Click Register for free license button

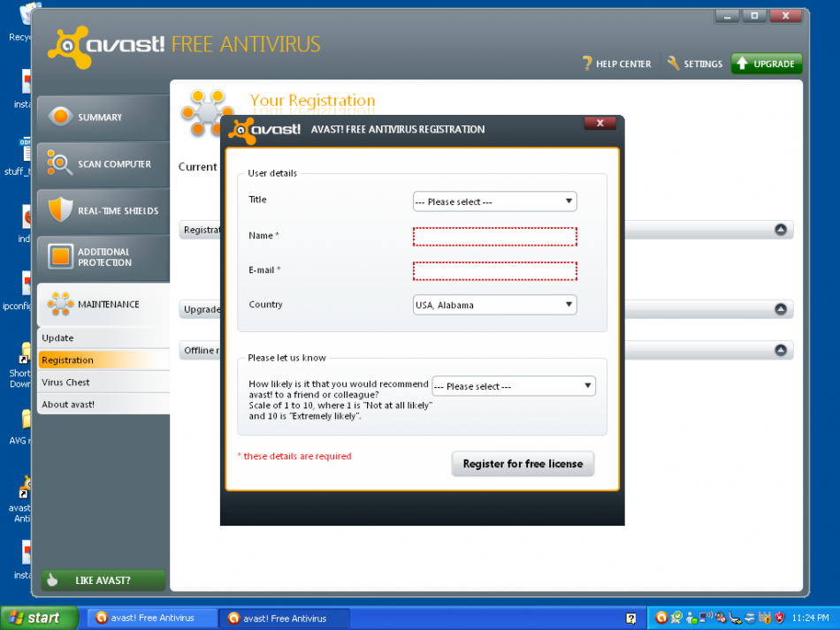[523, 464]
